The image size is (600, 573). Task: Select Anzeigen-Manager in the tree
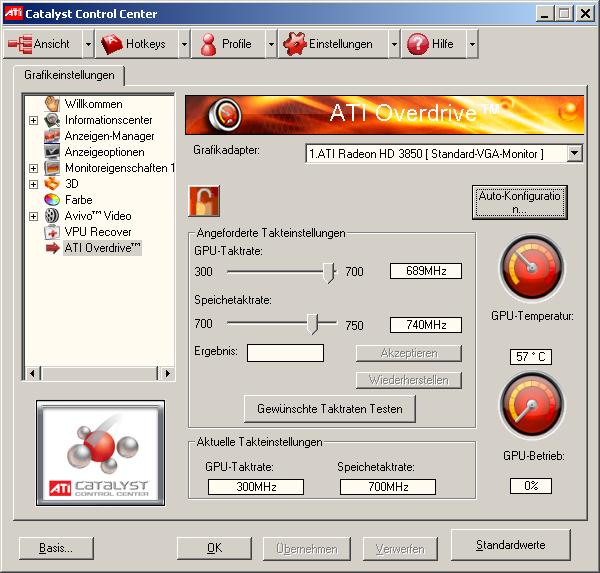coord(109,136)
